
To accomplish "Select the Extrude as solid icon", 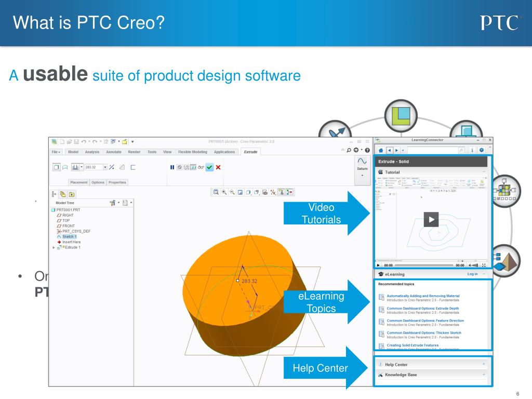I will tap(56, 167).
